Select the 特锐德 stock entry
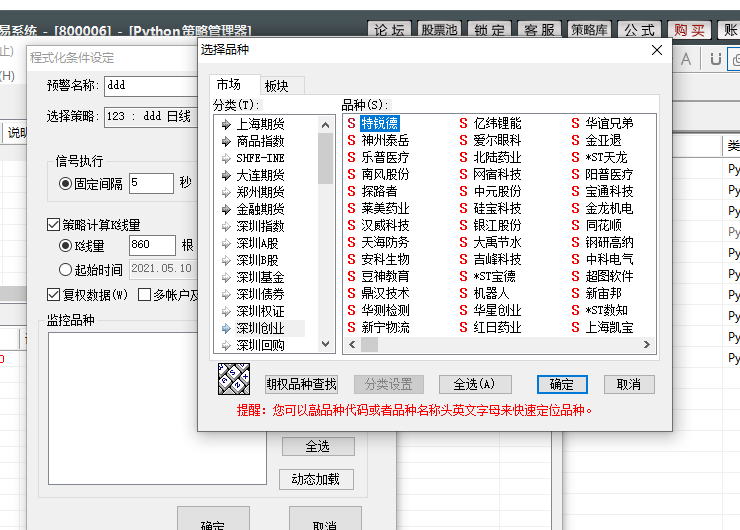 point(380,124)
